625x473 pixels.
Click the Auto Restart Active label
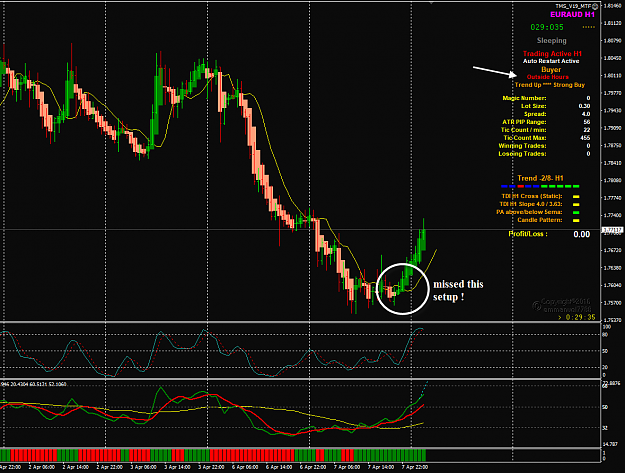click(551, 61)
